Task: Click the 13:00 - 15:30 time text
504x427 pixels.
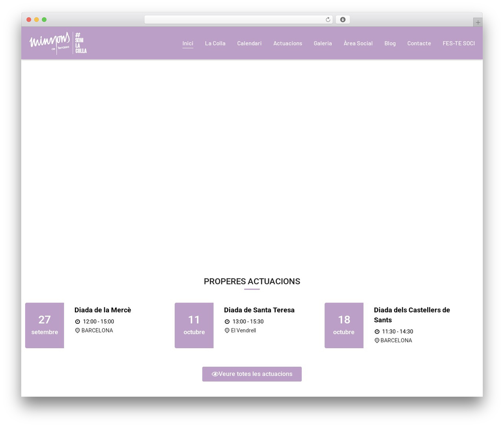Action: 248,322
